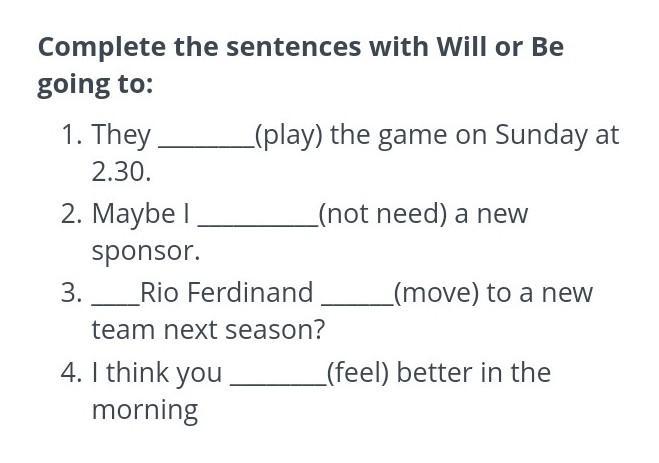Click the blank after "I think you"
The image size is (659, 463).
click(278, 382)
